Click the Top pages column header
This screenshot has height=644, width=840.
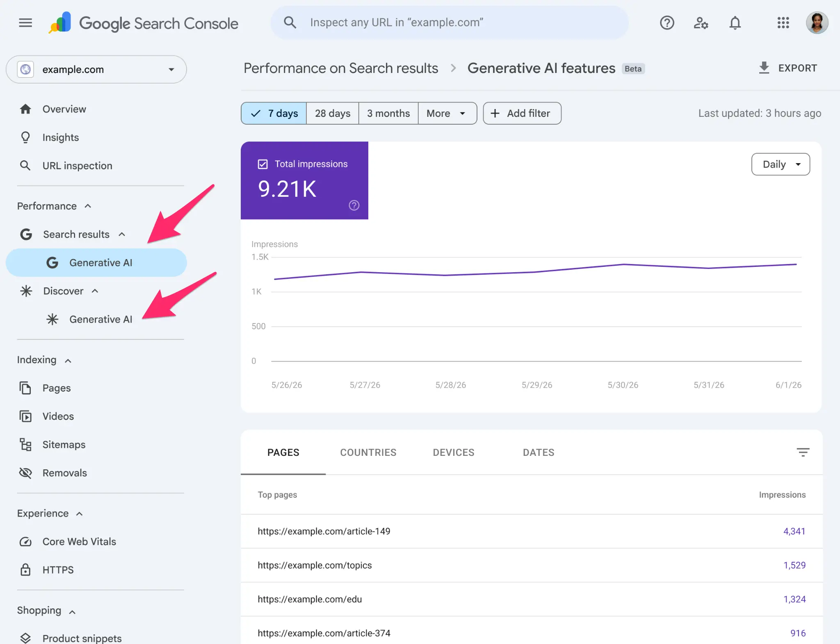click(277, 495)
